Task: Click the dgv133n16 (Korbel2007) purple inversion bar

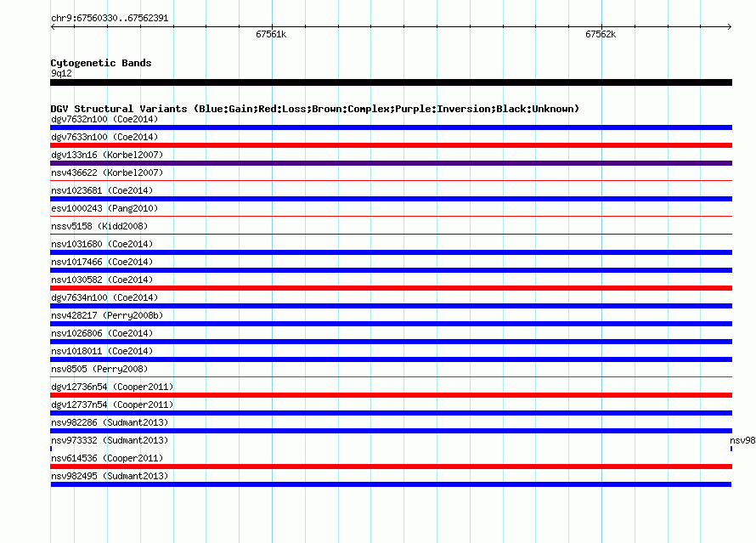Action: point(391,163)
